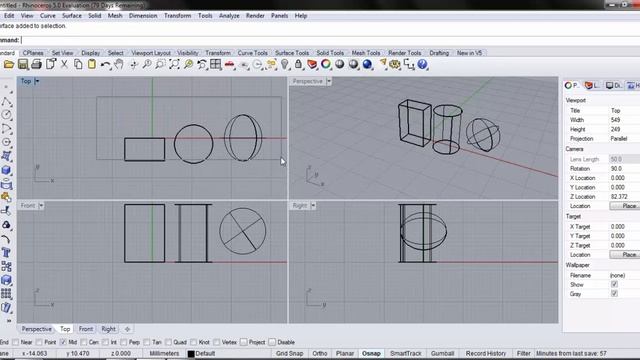Toggle Ortho in status bar
This screenshot has height=360, width=640.
(x=320, y=353)
